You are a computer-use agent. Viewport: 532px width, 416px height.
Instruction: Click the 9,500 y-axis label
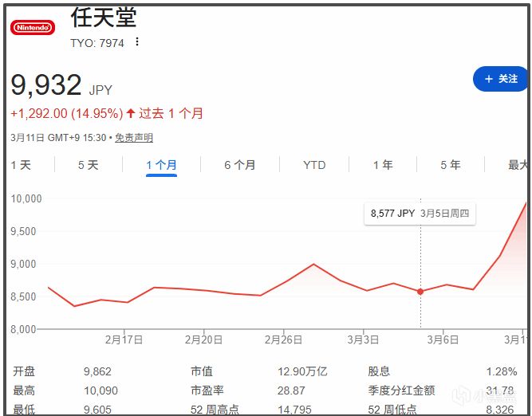tap(23, 232)
